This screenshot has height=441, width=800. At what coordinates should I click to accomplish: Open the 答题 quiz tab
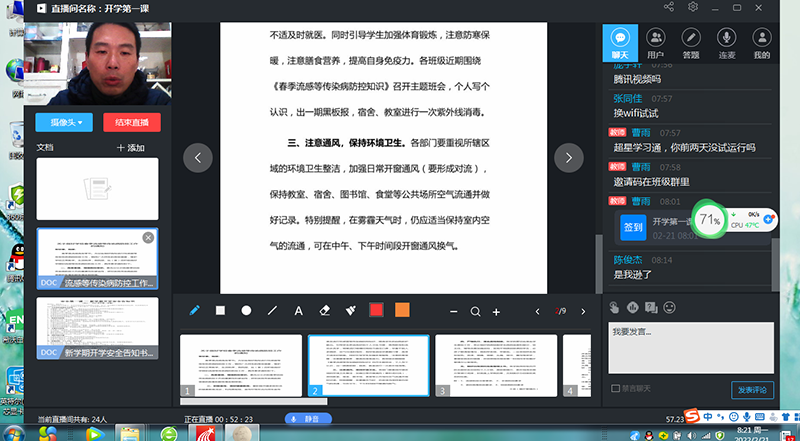click(690, 44)
